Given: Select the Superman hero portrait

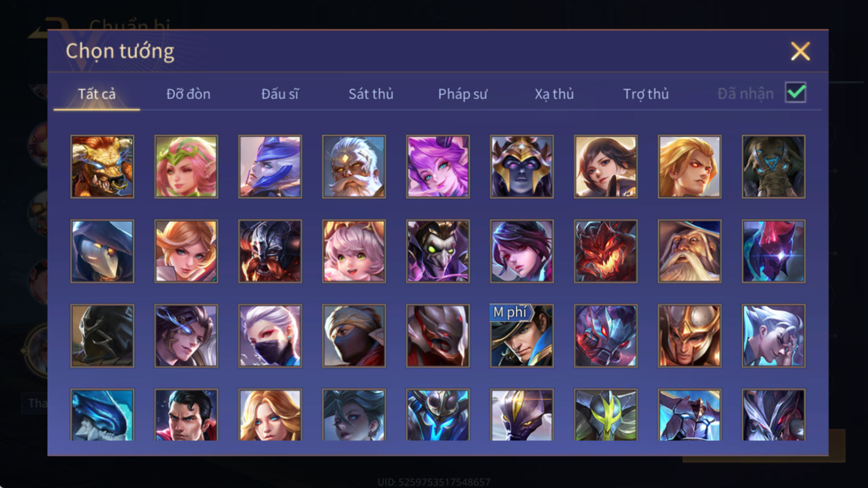Looking at the screenshot, I should [186, 415].
